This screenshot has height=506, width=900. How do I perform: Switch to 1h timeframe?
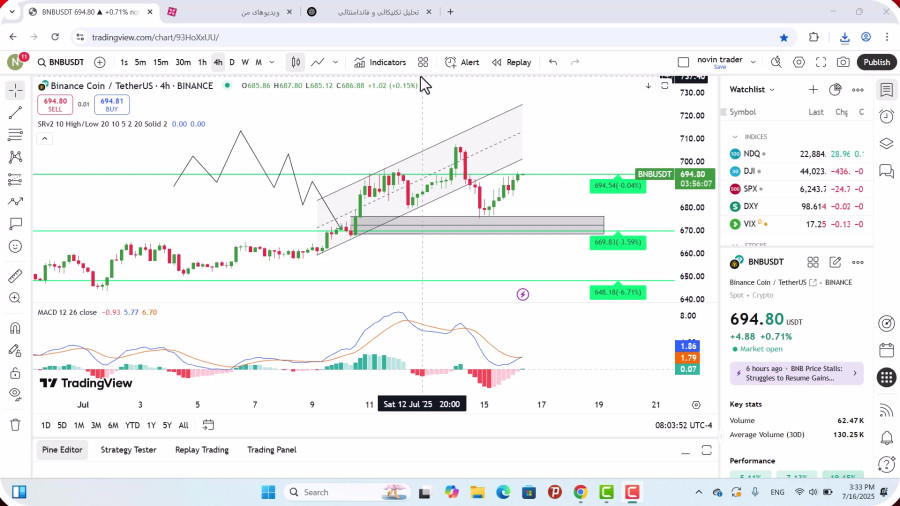click(202, 62)
